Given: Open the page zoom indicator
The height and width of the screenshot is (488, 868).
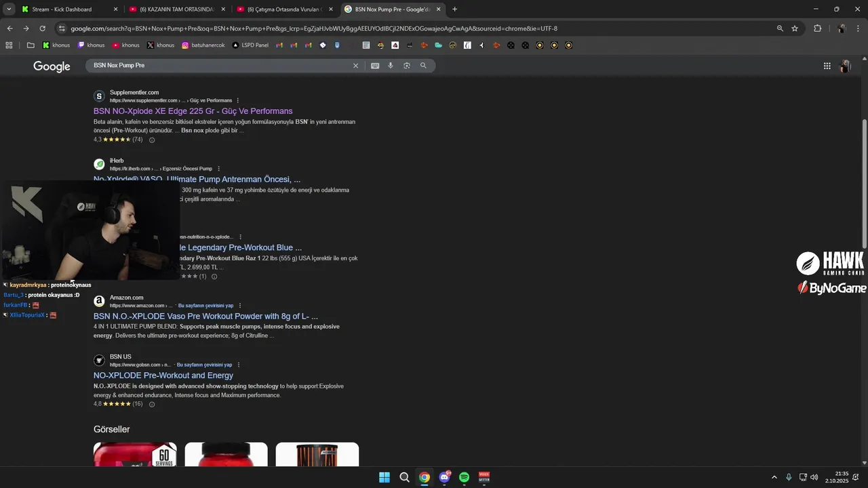Looking at the screenshot, I should pos(780,28).
